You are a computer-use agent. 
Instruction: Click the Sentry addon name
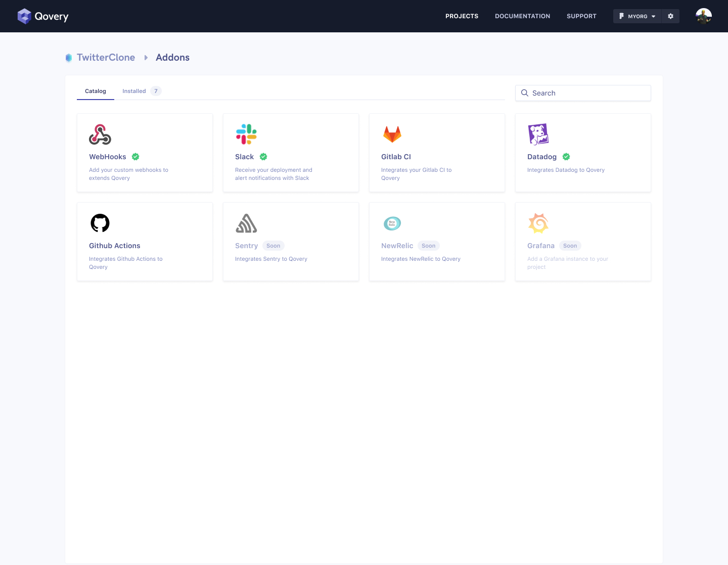click(246, 246)
